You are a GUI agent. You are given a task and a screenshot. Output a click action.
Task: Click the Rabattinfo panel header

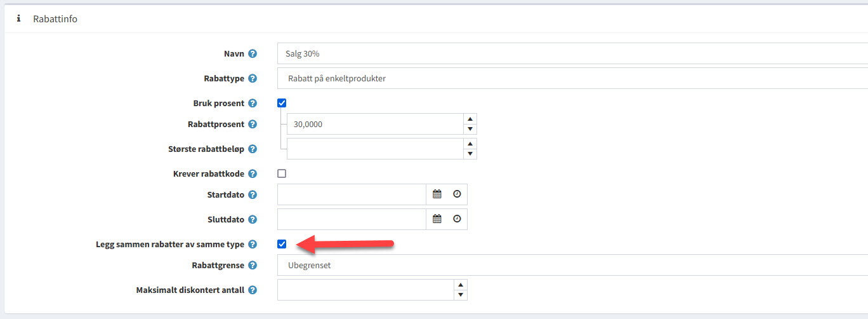(x=55, y=19)
